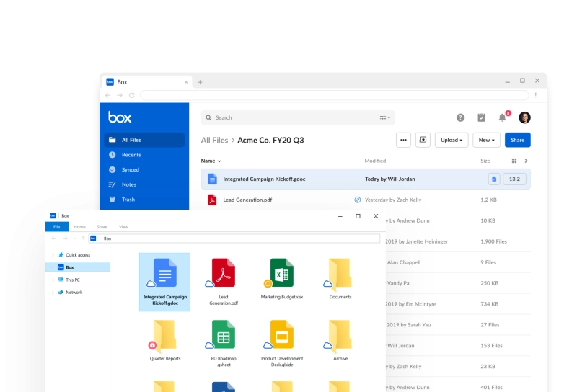Select Box in Explorer navigation pane
The width and height of the screenshot is (577, 392).
coord(78,267)
